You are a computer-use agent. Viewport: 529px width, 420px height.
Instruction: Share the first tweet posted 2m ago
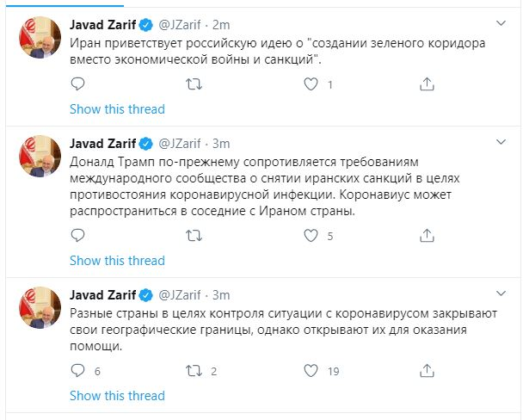point(427,84)
